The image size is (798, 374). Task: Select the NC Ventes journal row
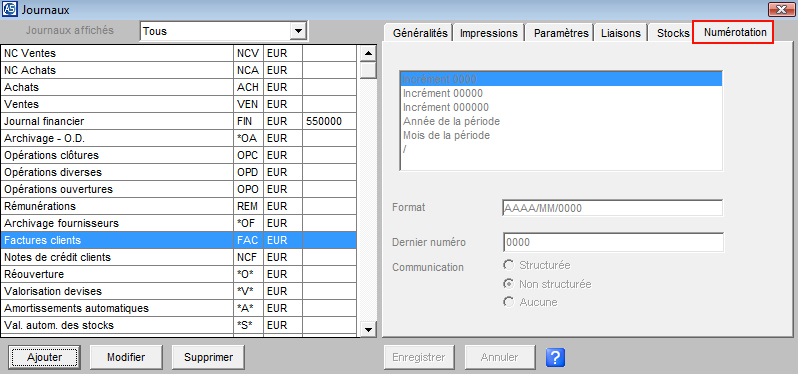coord(179,53)
